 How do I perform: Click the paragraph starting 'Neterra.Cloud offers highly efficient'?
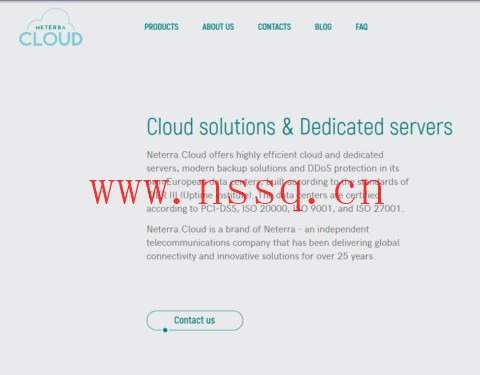[277, 182]
